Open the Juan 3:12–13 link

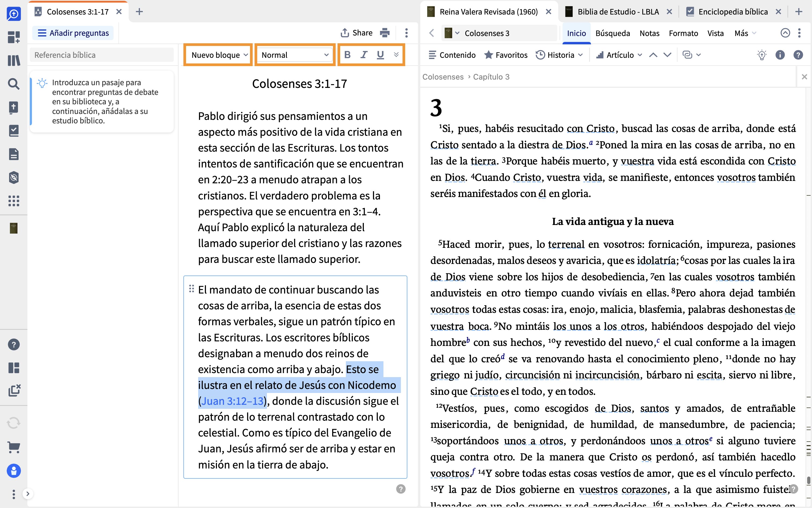pos(232,401)
